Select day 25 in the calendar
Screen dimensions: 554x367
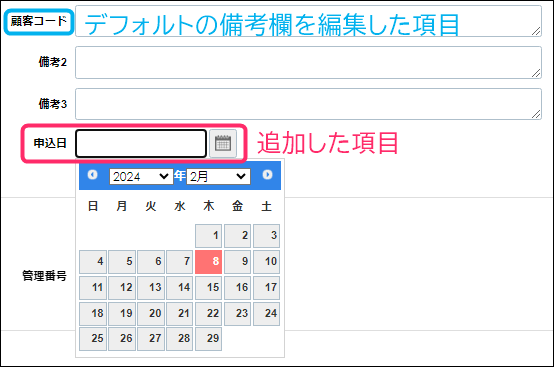tap(93, 339)
